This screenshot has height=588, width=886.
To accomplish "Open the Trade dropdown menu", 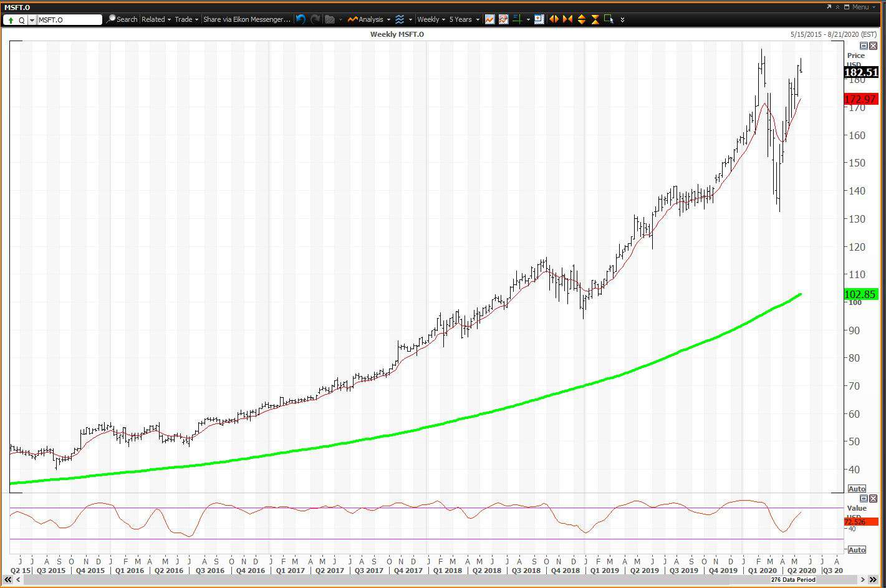I will pyautogui.click(x=186, y=19).
